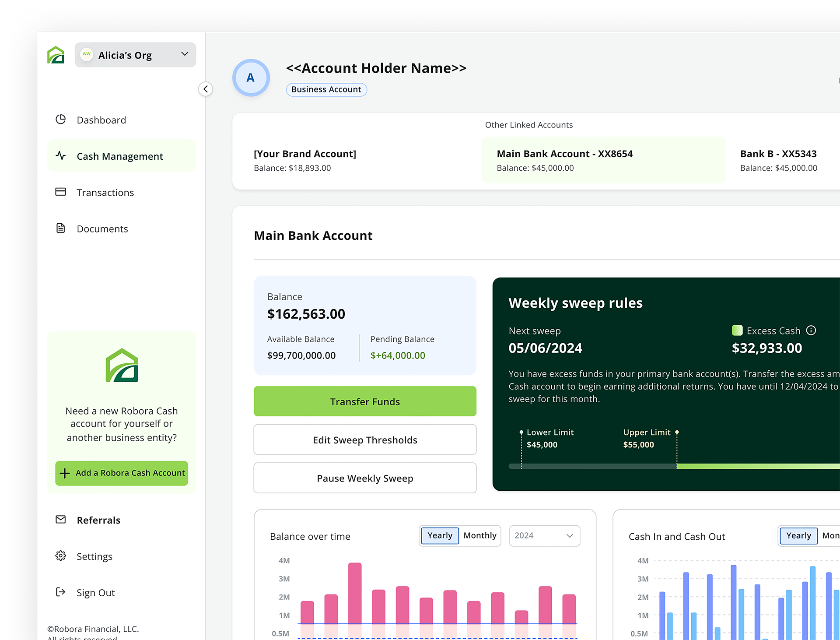This screenshot has height=640, width=840.
Task: Collapse the sidebar with the chevron button
Action: point(206,89)
